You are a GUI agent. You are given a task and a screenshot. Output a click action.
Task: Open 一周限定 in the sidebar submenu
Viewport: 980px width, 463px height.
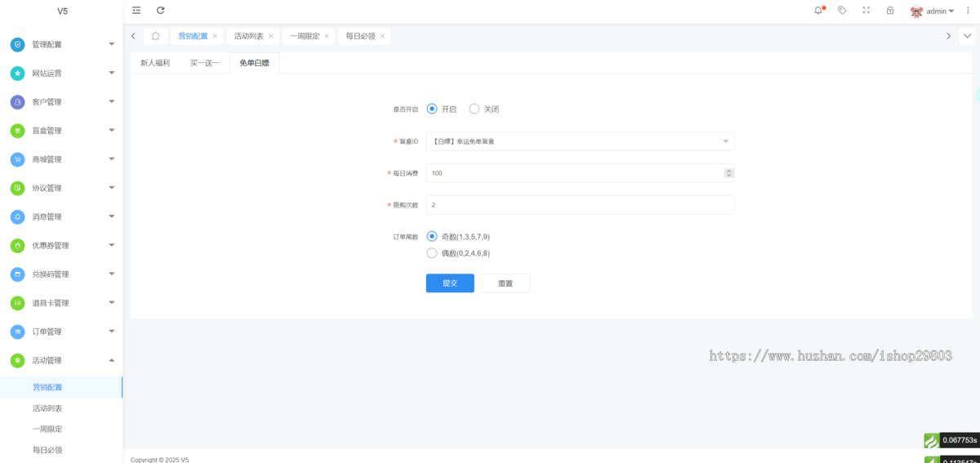tap(47, 429)
